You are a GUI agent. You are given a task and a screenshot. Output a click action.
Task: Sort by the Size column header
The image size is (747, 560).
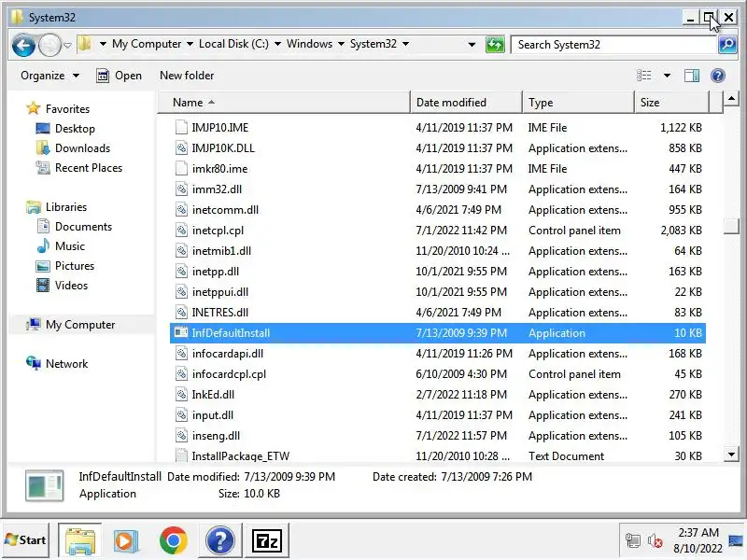[671, 103]
